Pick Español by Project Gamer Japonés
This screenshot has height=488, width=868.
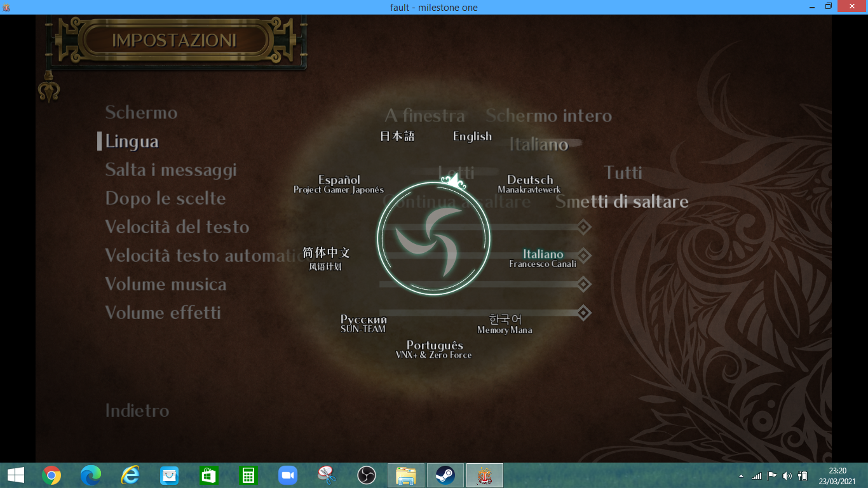point(339,184)
